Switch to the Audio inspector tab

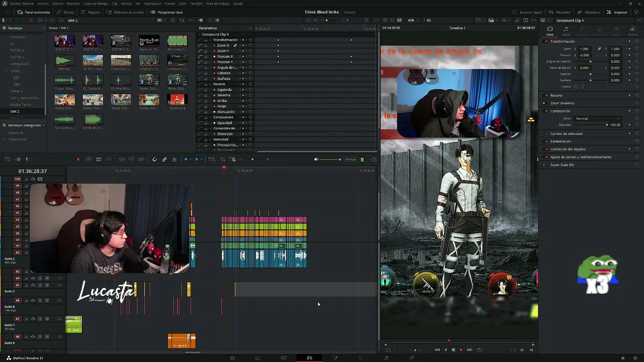pos(566,31)
